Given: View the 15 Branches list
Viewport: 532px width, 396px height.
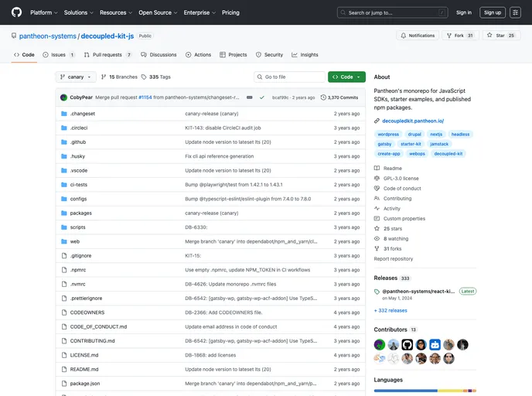Looking at the screenshot, I should (119, 77).
